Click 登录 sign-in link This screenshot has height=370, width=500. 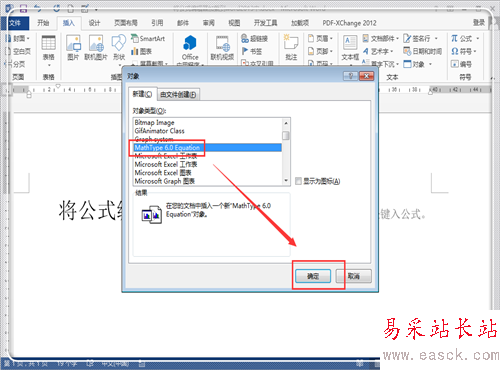[x=479, y=23]
